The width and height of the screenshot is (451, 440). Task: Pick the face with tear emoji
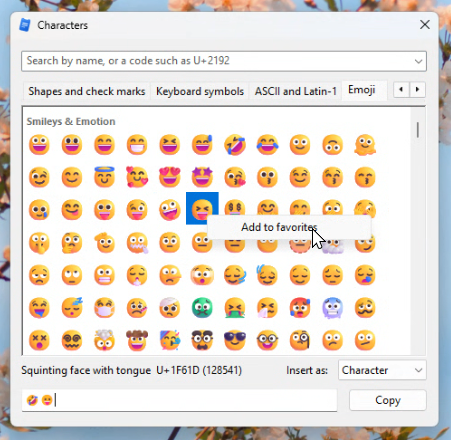pyautogui.click(x=39, y=209)
